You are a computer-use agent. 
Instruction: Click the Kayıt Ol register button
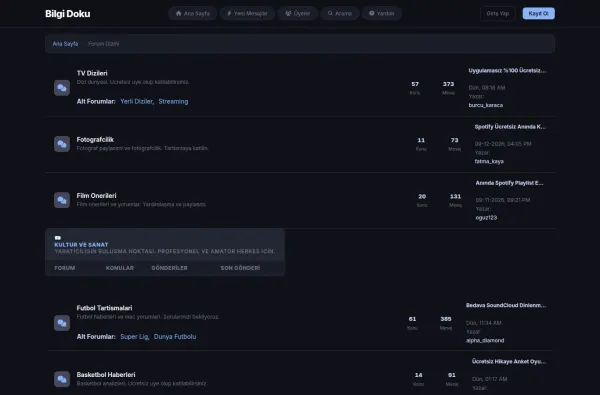(538, 13)
